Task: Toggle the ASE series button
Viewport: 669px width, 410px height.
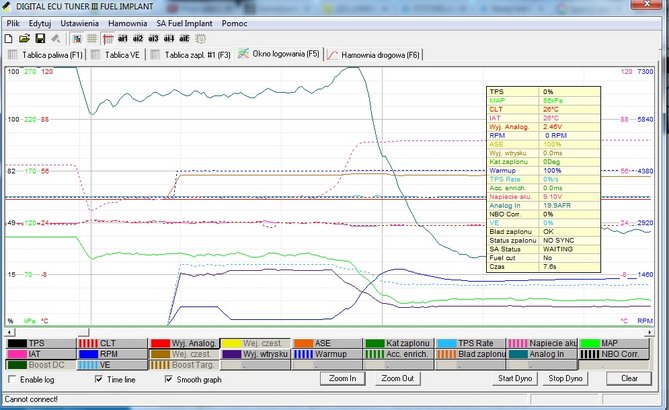Action: 327,343
